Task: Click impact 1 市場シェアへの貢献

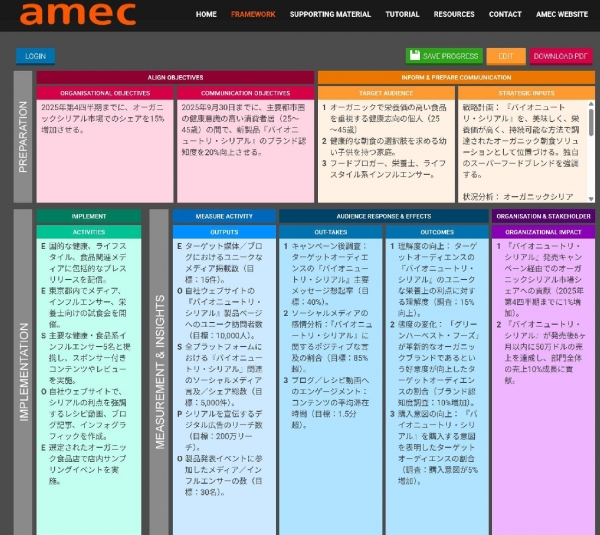Action: (x=541, y=279)
